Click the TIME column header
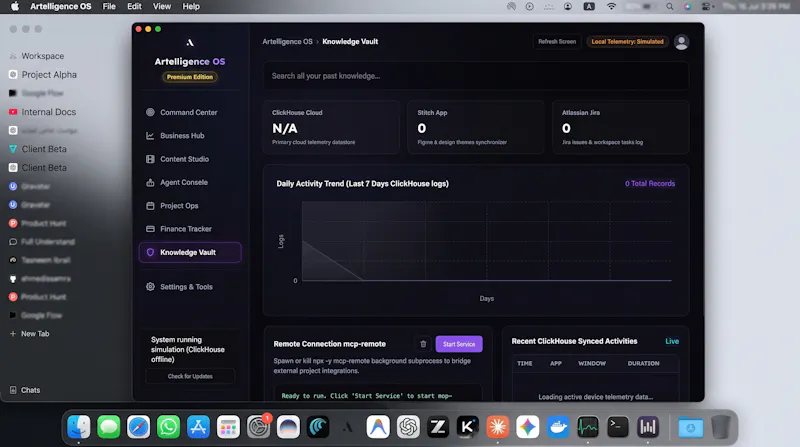Image resolution: width=800 pixels, height=447 pixels. pyautogui.click(x=524, y=363)
